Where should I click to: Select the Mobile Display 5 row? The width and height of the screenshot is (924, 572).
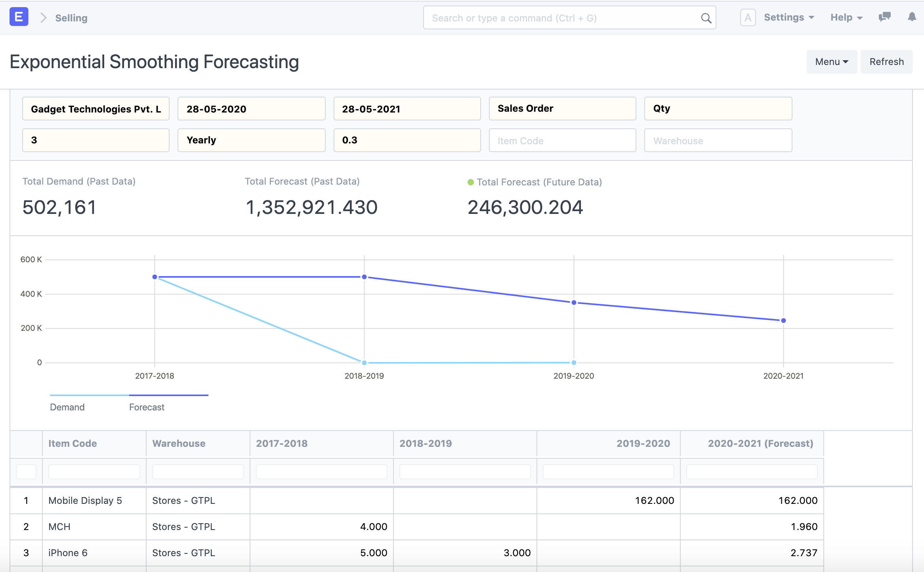pos(86,500)
